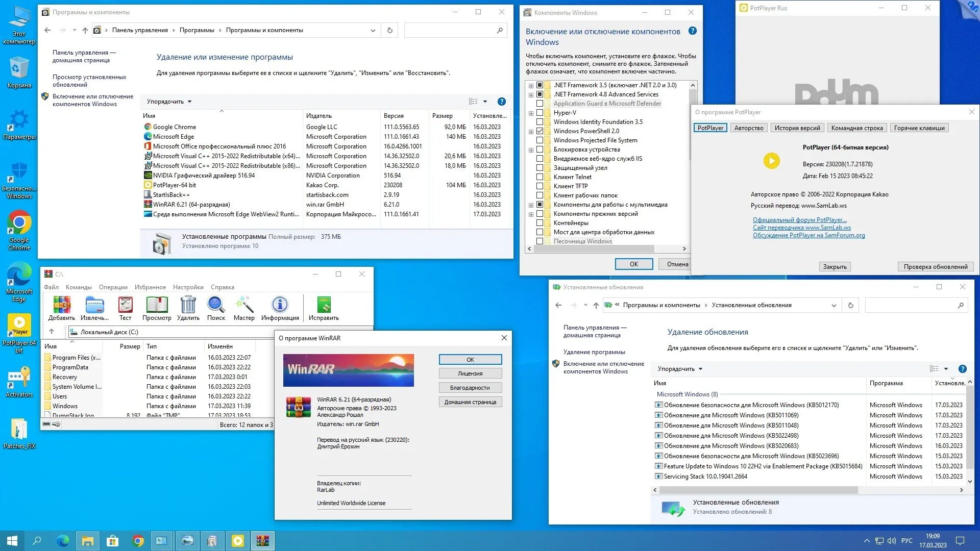Open the WinRAR Избранное menu
Image resolution: width=980 pixels, height=551 pixels.
click(150, 287)
